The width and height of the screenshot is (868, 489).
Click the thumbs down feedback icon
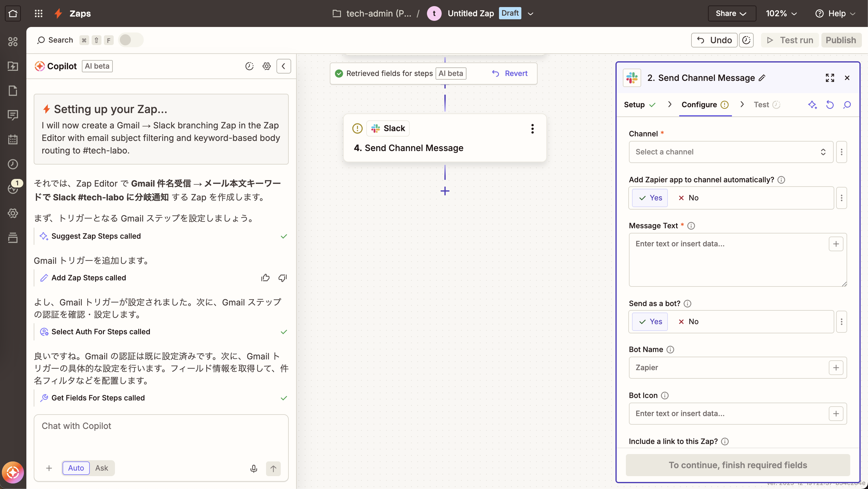coord(282,278)
